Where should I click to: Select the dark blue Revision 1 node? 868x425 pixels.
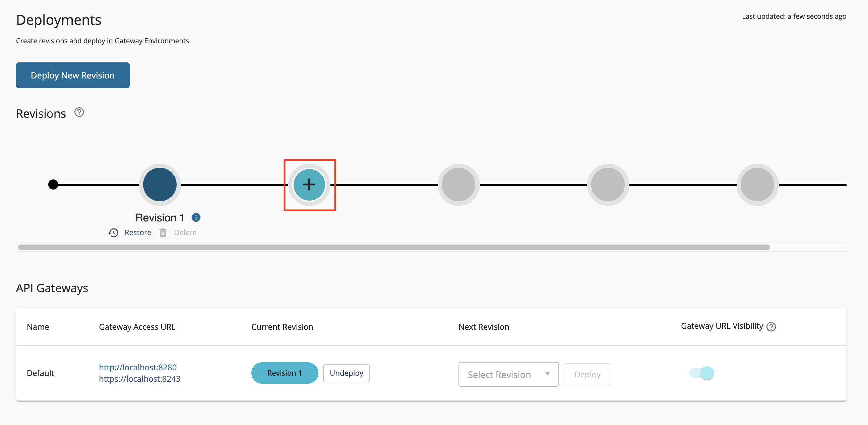click(x=160, y=185)
